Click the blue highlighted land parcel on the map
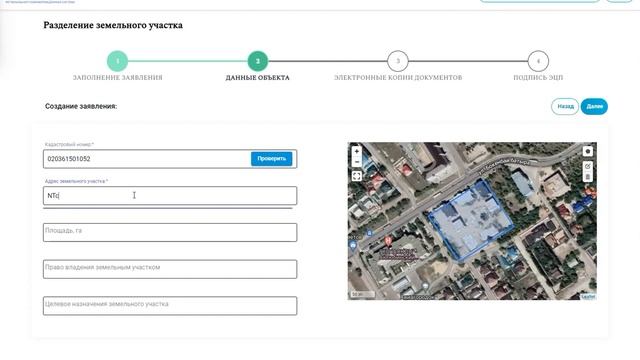This screenshot has width=640, height=360. (470, 221)
